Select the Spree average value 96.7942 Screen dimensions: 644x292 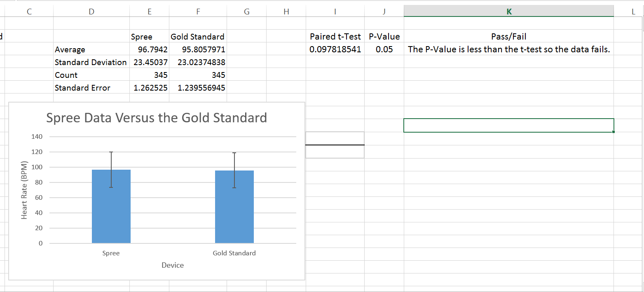(149, 50)
